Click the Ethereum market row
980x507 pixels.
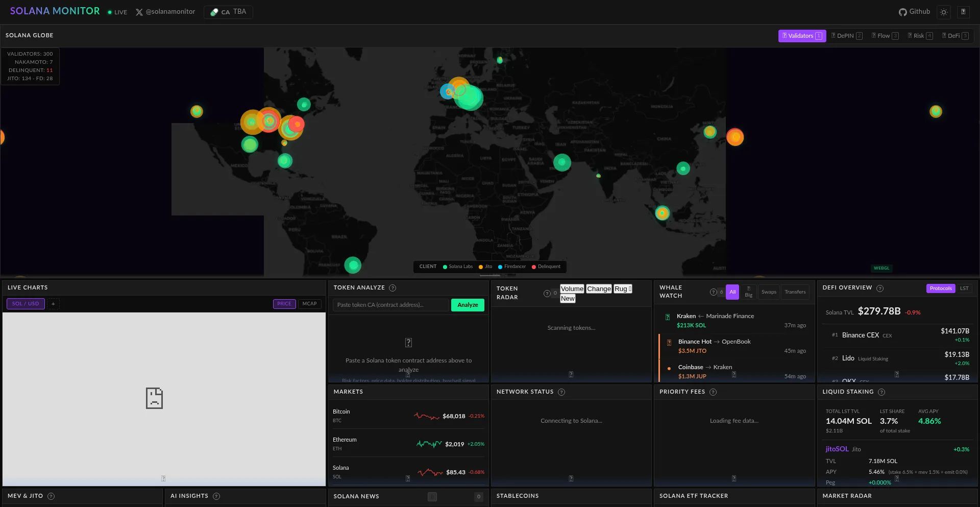(408, 444)
